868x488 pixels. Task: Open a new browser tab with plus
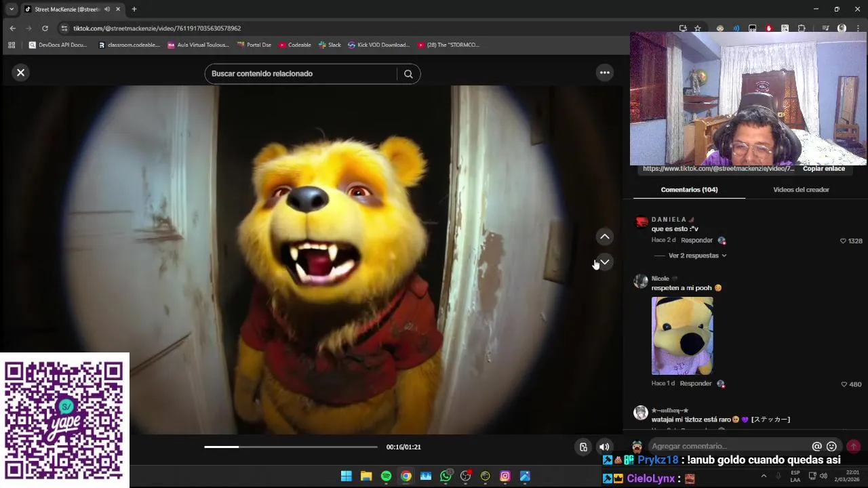click(134, 9)
